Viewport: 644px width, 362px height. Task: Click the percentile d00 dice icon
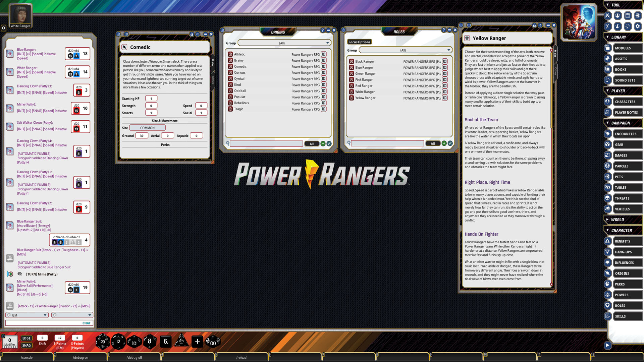[x=213, y=342]
